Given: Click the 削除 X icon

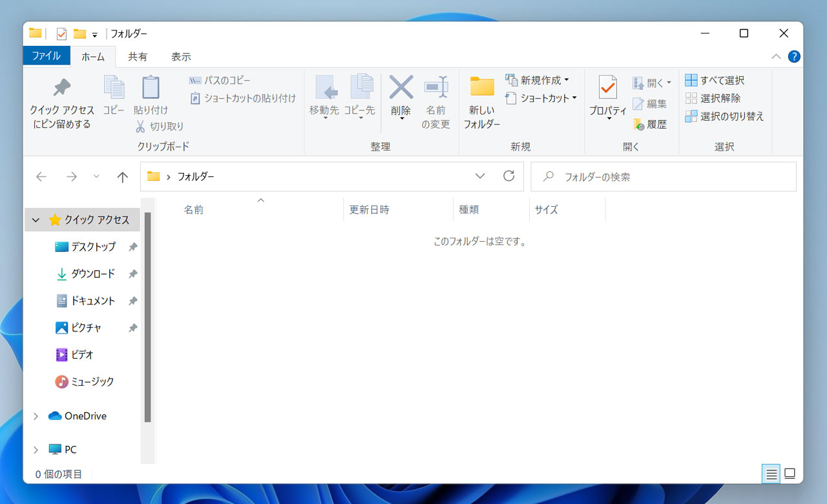Looking at the screenshot, I should pyautogui.click(x=401, y=87).
